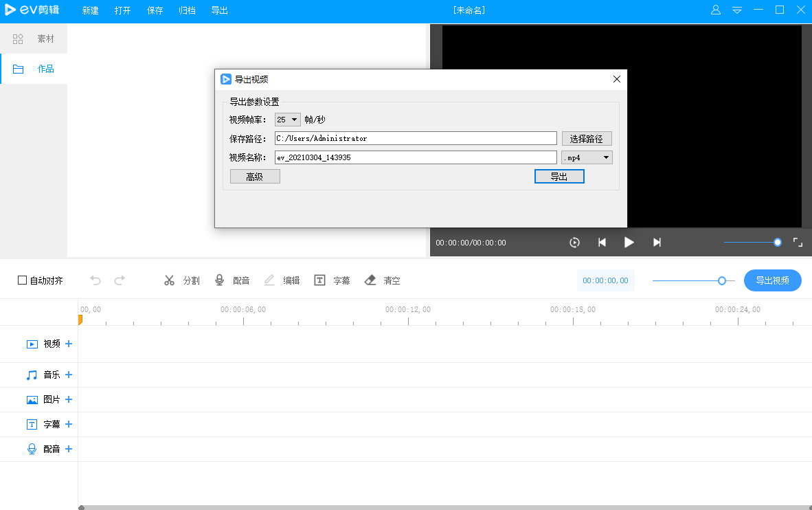Click the user account icon
Image resolution: width=812 pixels, height=510 pixels.
716,10
